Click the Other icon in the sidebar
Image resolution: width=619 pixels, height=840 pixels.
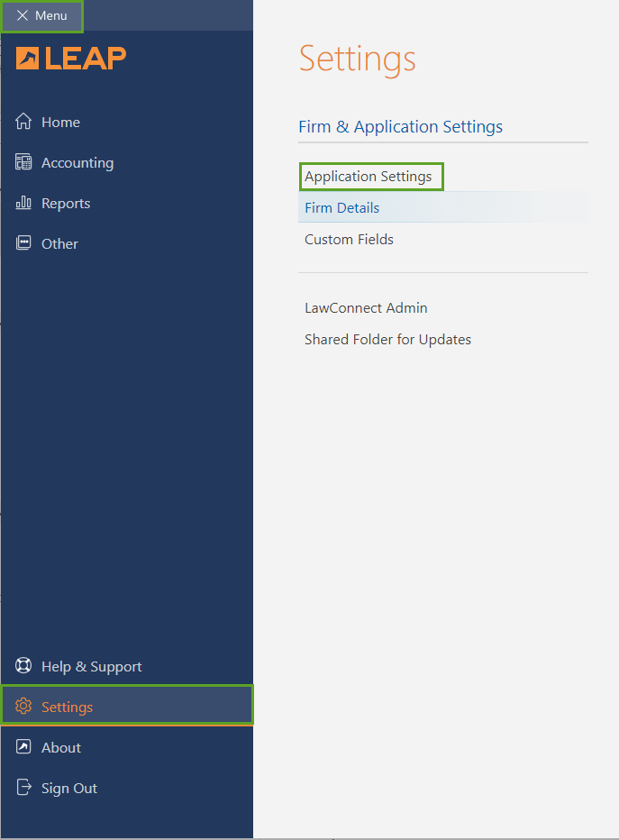pos(23,243)
